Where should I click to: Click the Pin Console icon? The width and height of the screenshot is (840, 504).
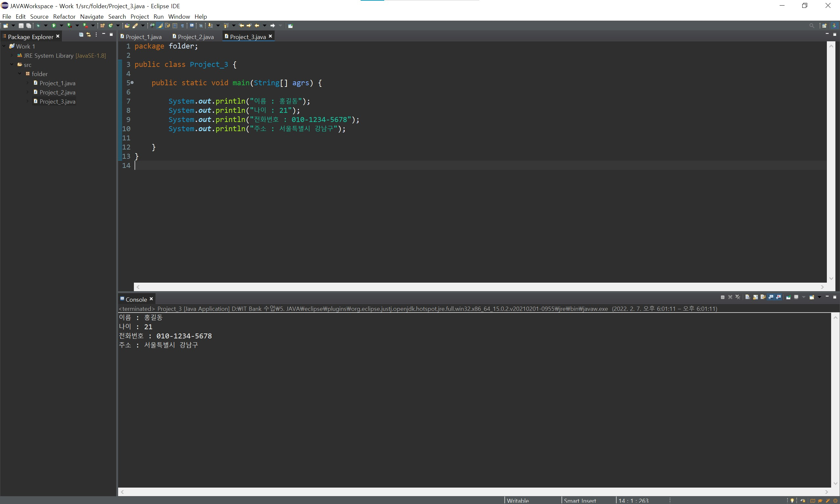788,297
